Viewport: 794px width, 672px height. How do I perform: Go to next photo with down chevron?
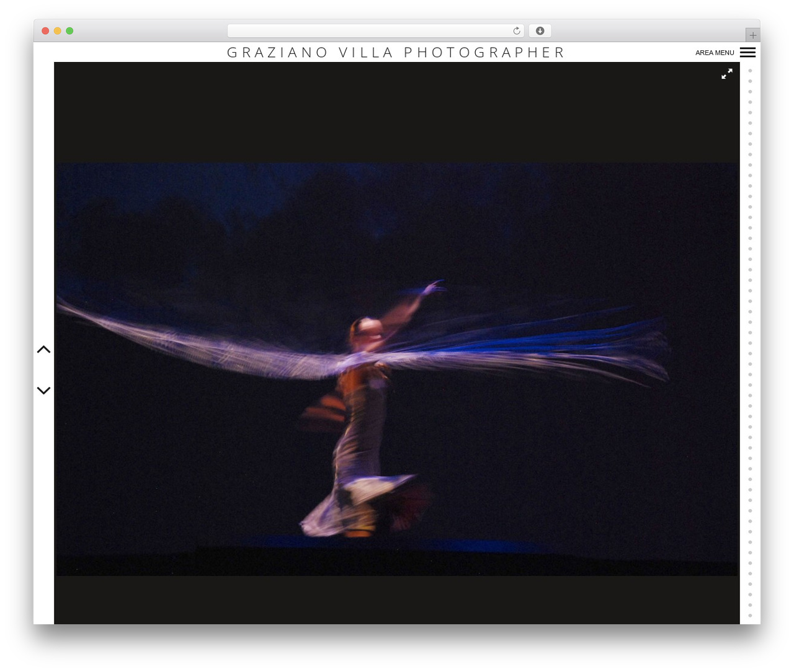point(43,391)
